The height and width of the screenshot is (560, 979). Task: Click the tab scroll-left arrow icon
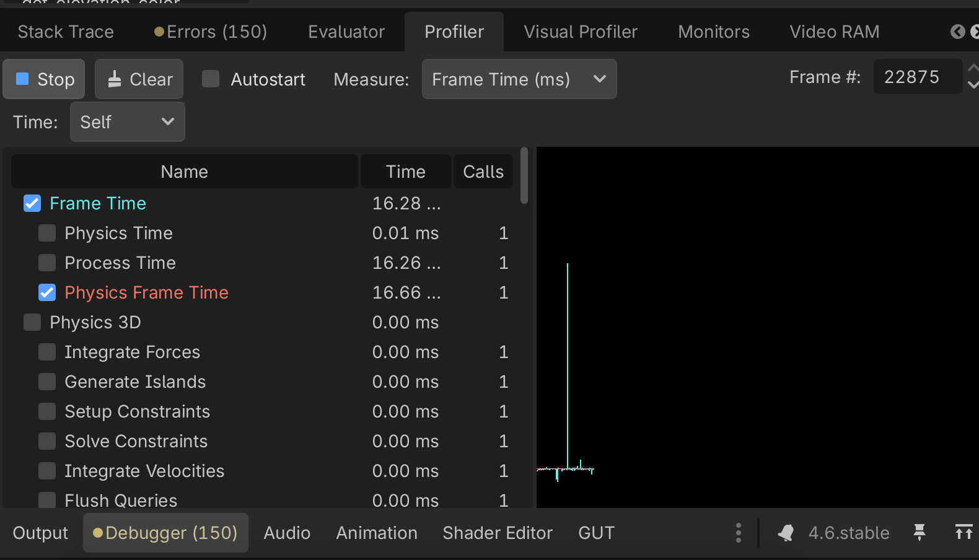pyautogui.click(x=957, y=32)
